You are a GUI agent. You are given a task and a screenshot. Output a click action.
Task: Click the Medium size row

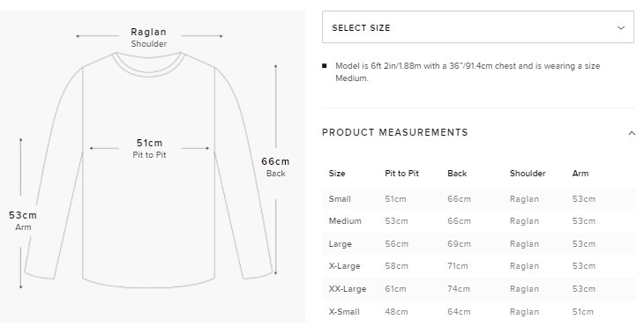click(x=478, y=221)
